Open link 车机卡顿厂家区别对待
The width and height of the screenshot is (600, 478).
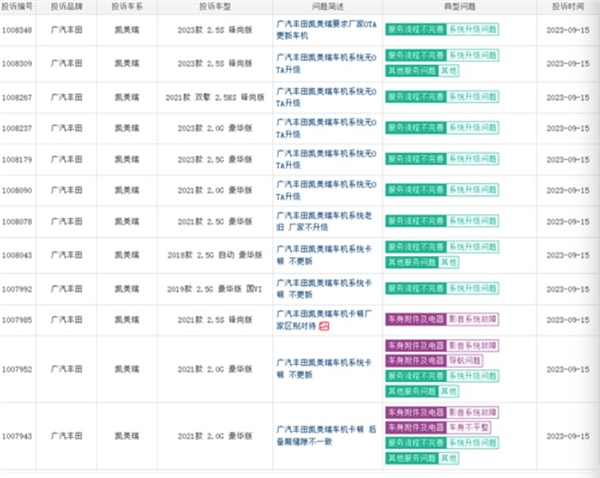coord(324,320)
